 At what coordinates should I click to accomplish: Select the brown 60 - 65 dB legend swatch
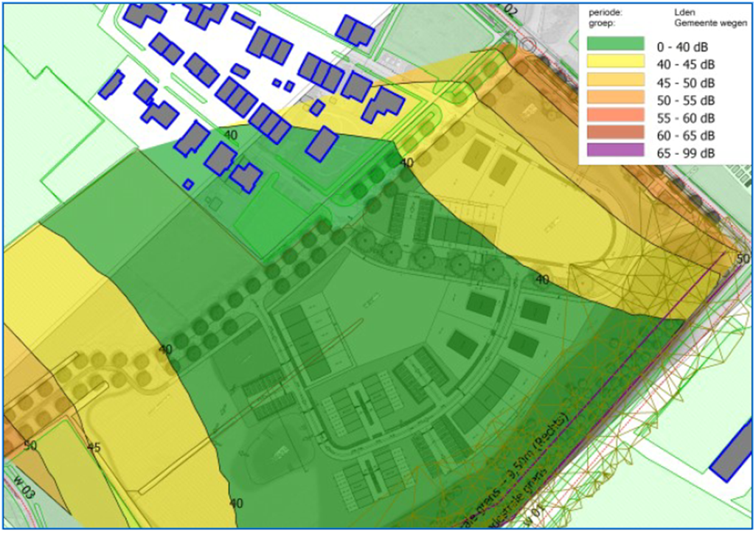(x=615, y=134)
